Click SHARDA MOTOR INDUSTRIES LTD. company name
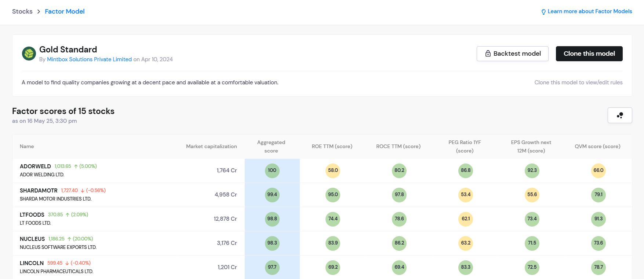This screenshot has height=279, width=644. click(55, 199)
